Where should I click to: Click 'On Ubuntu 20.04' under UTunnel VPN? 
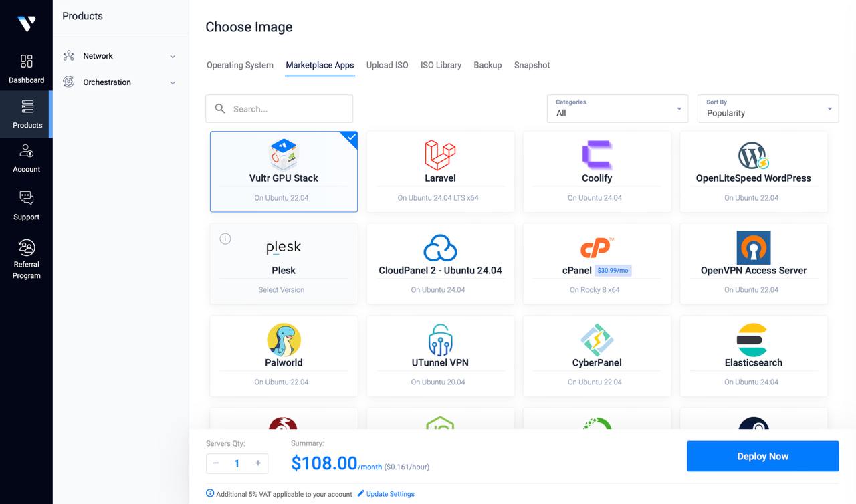[438, 382]
